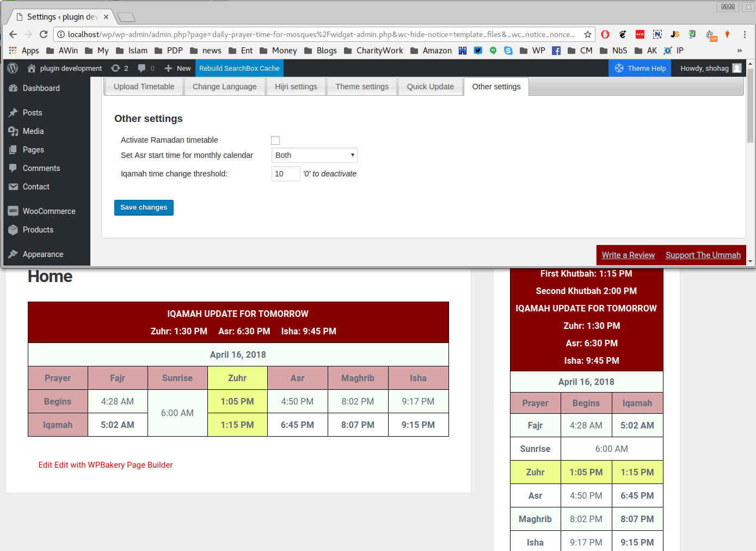Open the comments bubble icon in admin bar

coord(142,68)
